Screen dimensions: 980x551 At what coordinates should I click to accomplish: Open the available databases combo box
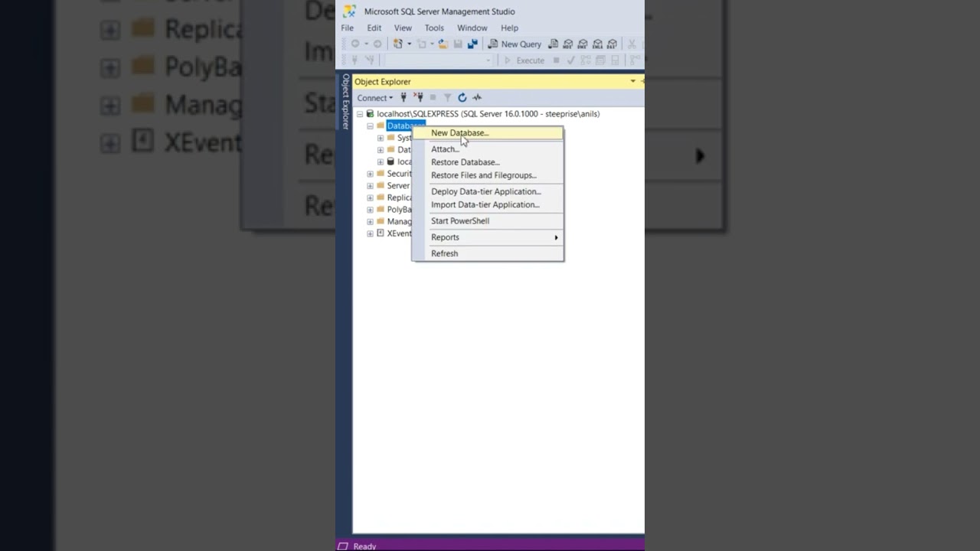439,60
